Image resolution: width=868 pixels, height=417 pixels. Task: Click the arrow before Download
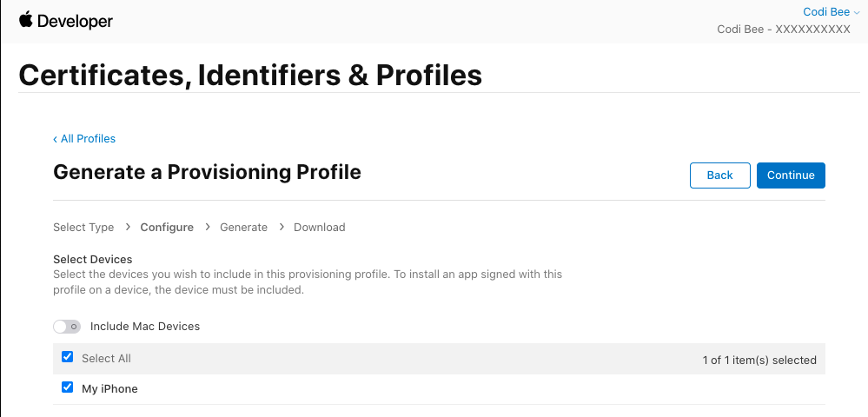[282, 227]
